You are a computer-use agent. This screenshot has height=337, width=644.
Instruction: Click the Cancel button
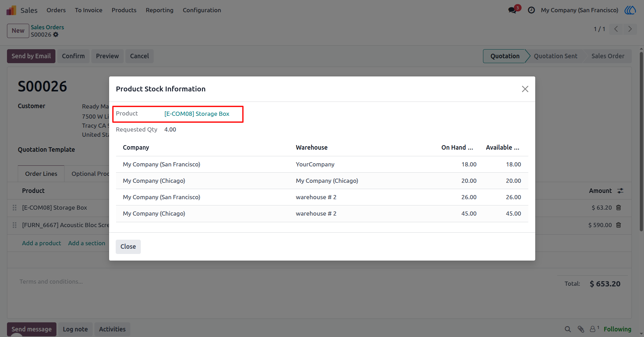point(139,56)
